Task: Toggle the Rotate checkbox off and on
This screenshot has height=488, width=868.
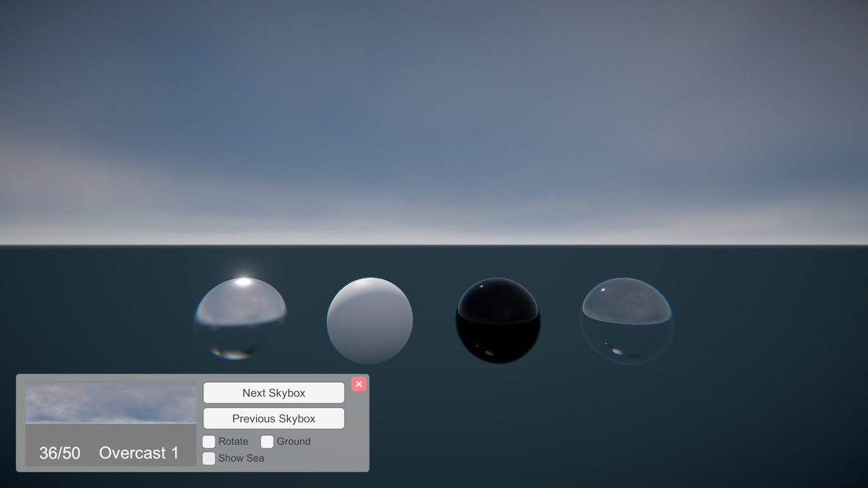Action: coord(208,441)
